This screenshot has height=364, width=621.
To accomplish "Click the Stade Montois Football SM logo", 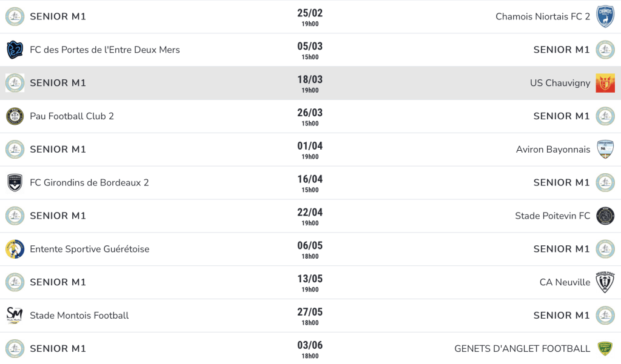I will (x=15, y=316).
